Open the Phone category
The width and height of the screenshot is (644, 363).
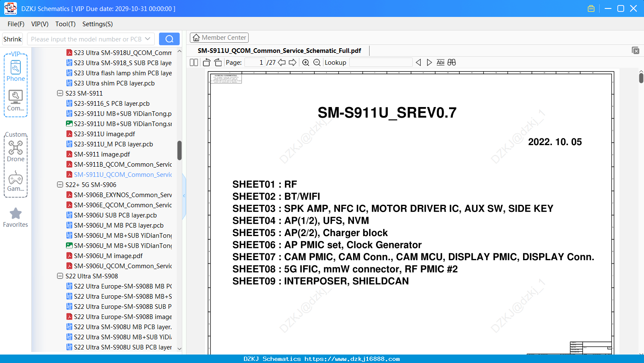click(16, 71)
